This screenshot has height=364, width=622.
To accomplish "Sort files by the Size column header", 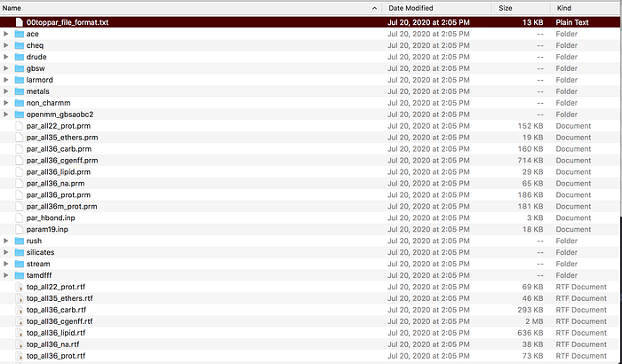I will (506, 8).
